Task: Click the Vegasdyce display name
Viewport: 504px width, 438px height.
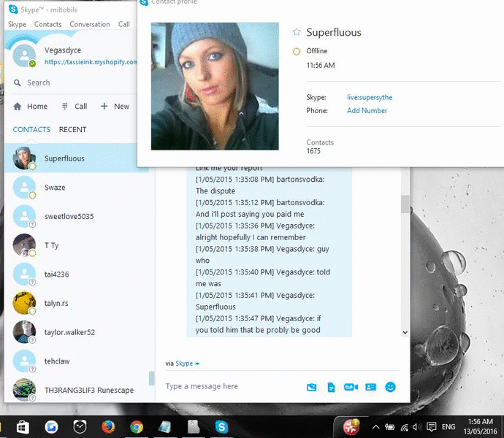Action: (63, 50)
